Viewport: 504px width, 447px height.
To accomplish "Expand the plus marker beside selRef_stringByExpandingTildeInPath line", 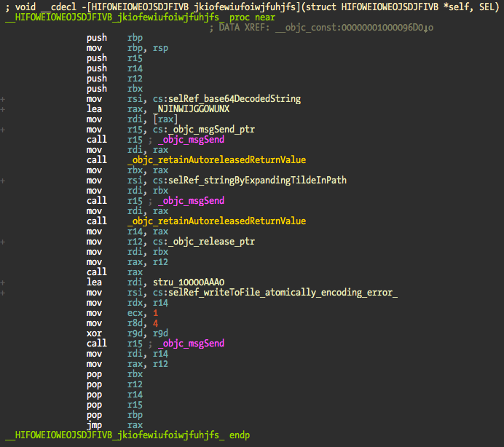I will (x=4, y=181).
